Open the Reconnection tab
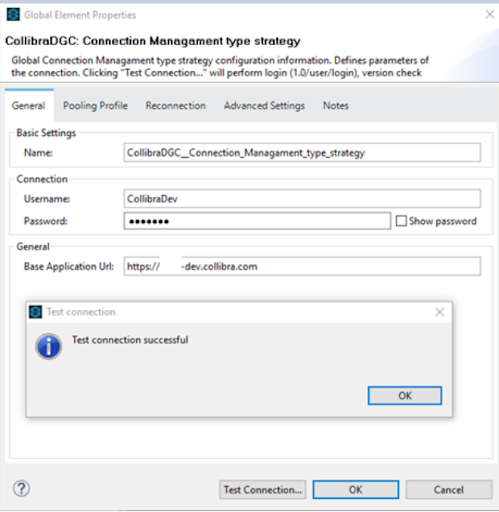 coord(176,106)
